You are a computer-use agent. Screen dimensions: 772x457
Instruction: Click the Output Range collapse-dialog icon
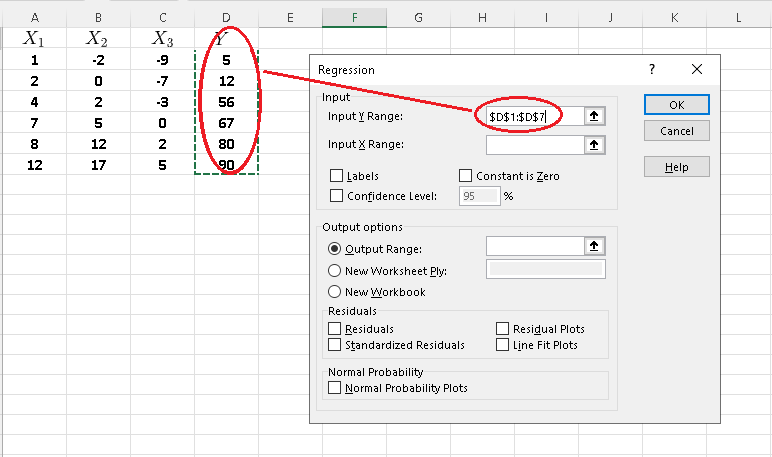pyautogui.click(x=595, y=246)
